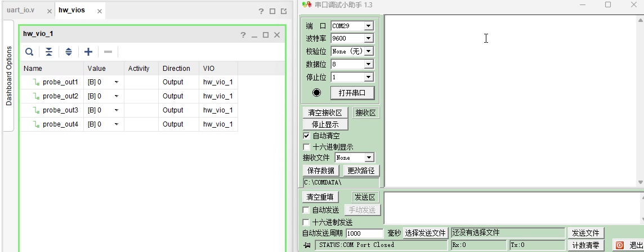Viewport: 644px width, 252px height.
Task: Click the help question mark in hw_vio_1 header
Action: point(243,35)
